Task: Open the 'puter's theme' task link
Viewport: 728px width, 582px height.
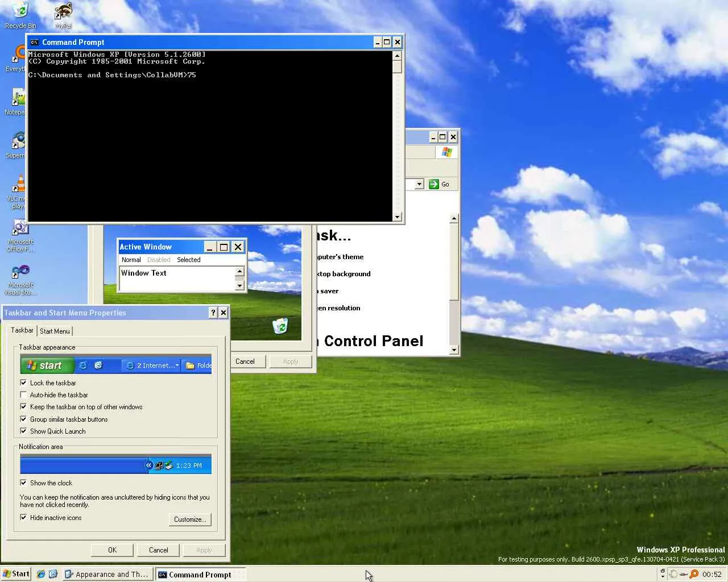Action: pos(340,257)
